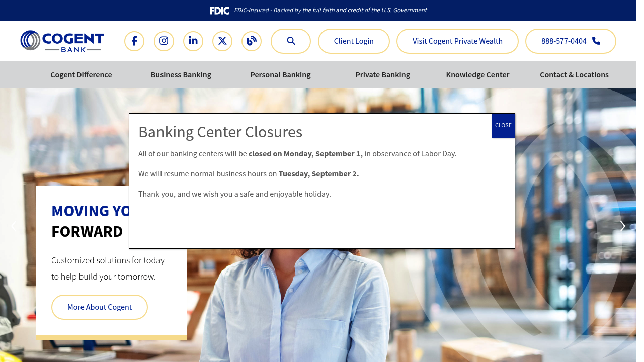Open the Client Login button
644x362 pixels.
coord(354,41)
